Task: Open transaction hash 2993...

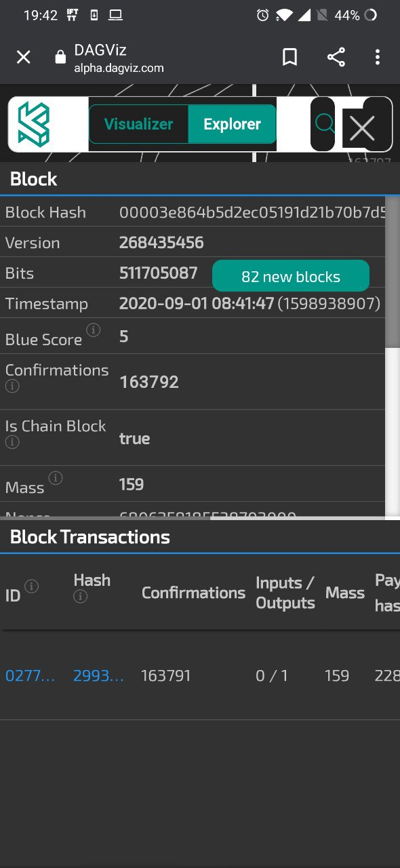Action: point(97,675)
